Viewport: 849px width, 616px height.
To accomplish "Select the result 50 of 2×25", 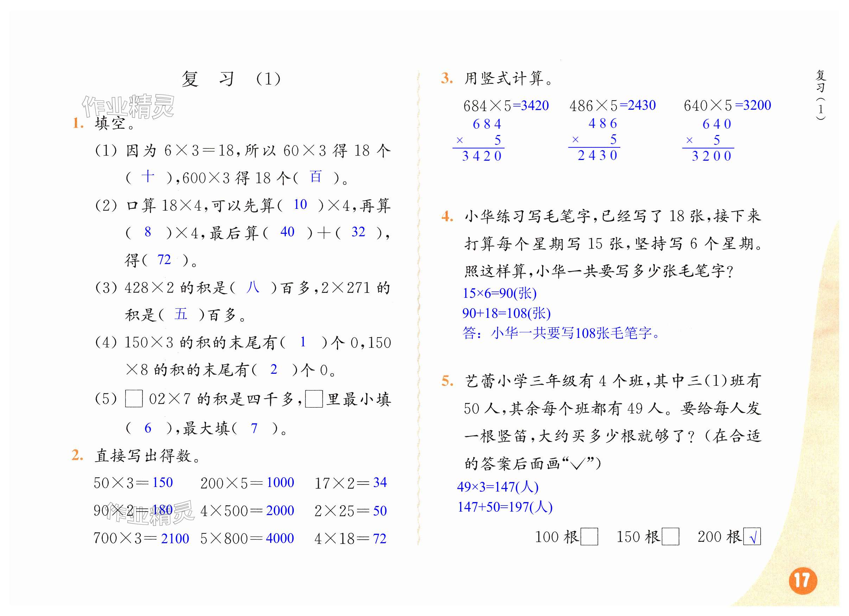I will click(380, 511).
